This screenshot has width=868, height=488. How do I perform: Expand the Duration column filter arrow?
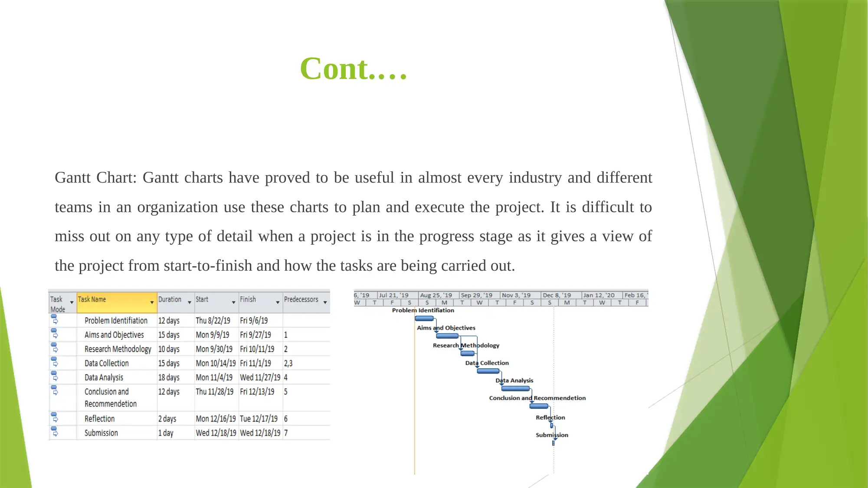coord(190,303)
